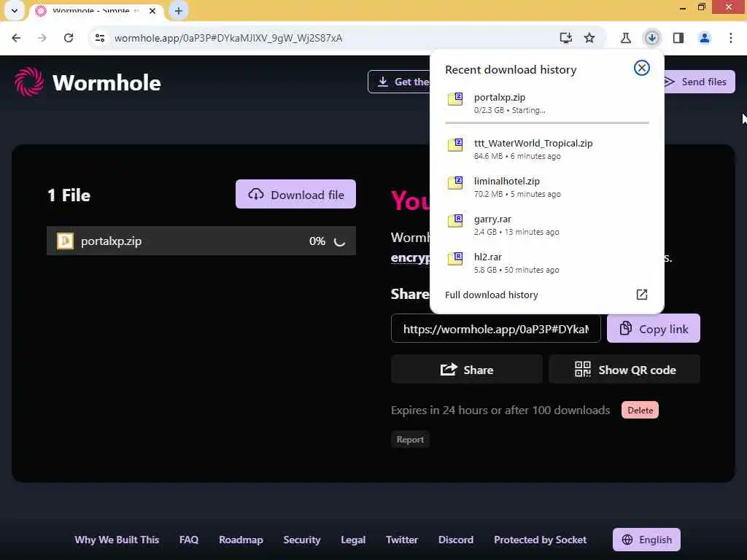Screen dimensions: 747x560
Task: Open Full download history link
Action: click(491, 295)
